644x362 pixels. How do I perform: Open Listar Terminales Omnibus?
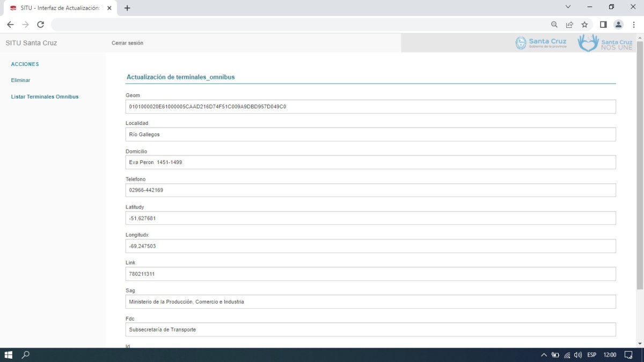(x=45, y=97)
